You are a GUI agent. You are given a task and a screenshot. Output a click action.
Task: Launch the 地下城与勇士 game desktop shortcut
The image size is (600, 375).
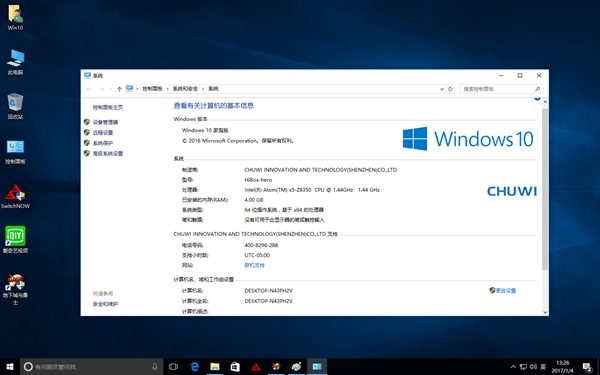(15, 289)
